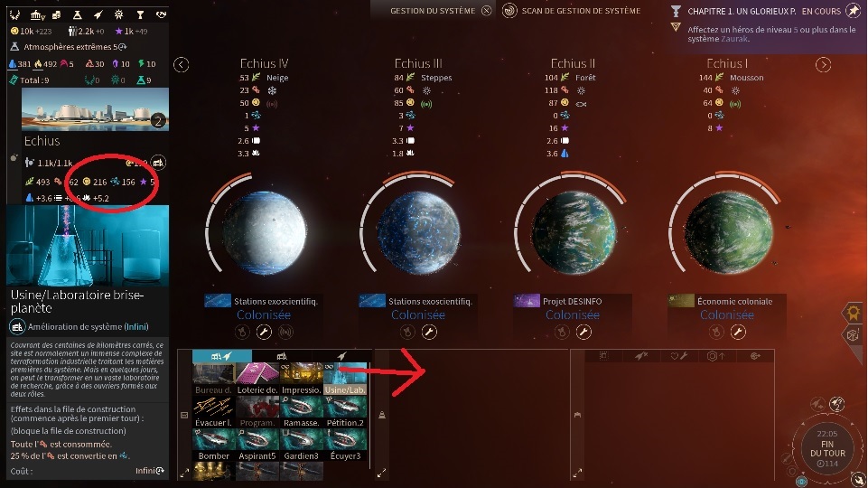Open the Diplomacy handshake icon
The height and width of the screenshot is (488, 868).
coord(161,15)
